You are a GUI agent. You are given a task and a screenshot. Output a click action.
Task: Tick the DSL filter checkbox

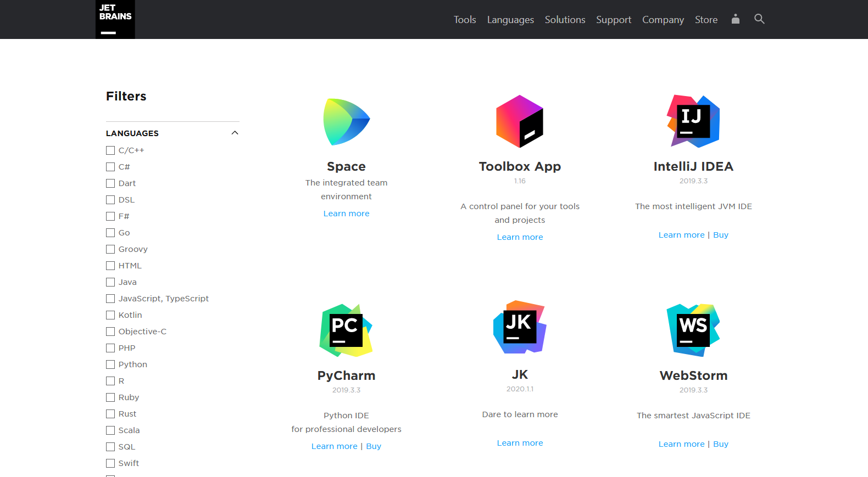pyautogui.click(x=110, y=200)
